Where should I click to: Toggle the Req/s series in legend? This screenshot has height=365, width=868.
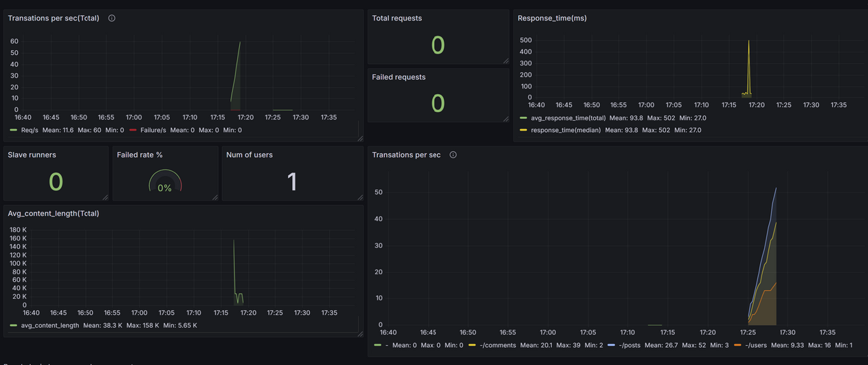click(30, 130)
